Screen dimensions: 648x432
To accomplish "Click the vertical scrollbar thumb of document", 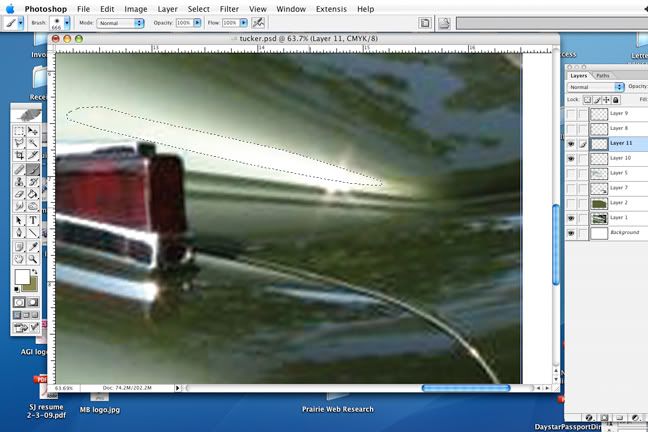I will coord(556,245).
